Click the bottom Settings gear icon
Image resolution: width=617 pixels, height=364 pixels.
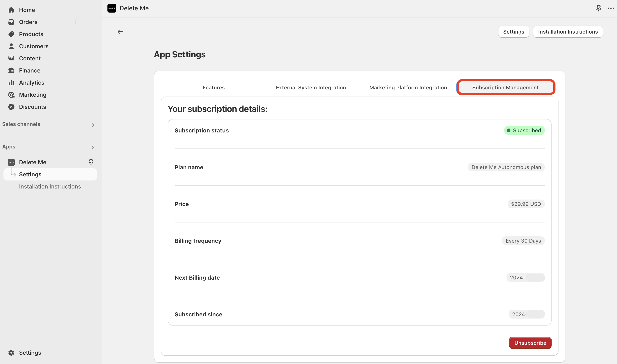point(11,353)
